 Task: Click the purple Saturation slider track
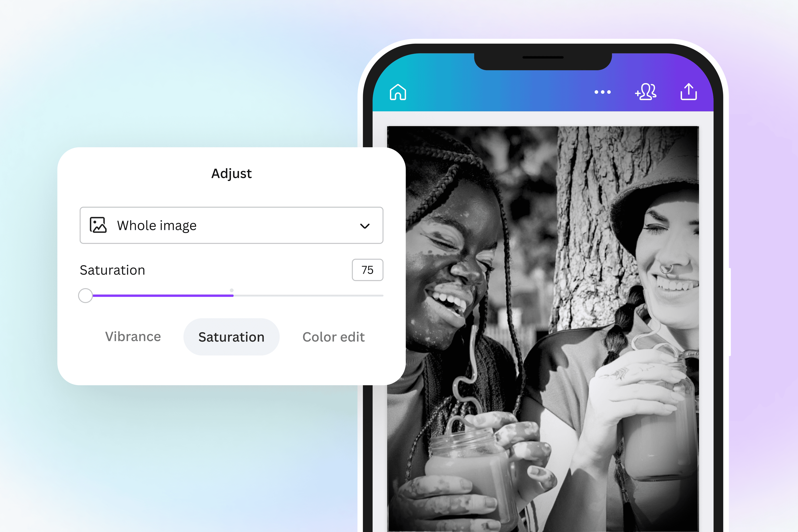(163, 295)
